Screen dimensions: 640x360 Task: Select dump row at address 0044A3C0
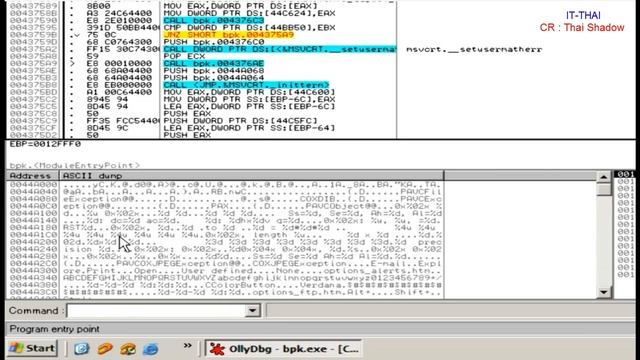[225, 292]
